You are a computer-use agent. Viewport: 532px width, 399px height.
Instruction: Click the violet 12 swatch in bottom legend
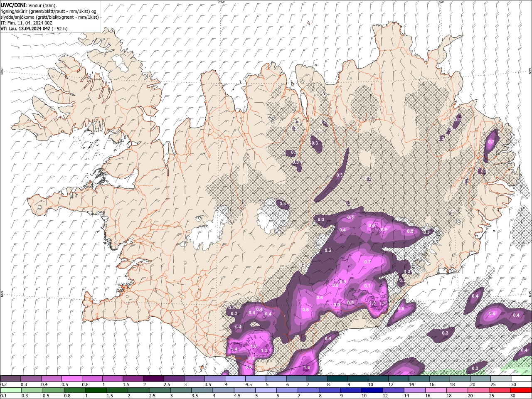tap(393, 390)
